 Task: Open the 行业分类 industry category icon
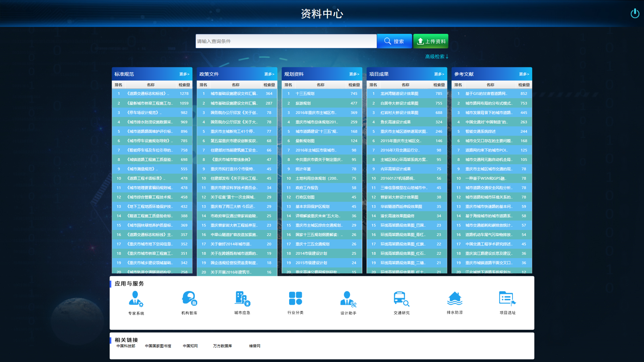[295, 298]
